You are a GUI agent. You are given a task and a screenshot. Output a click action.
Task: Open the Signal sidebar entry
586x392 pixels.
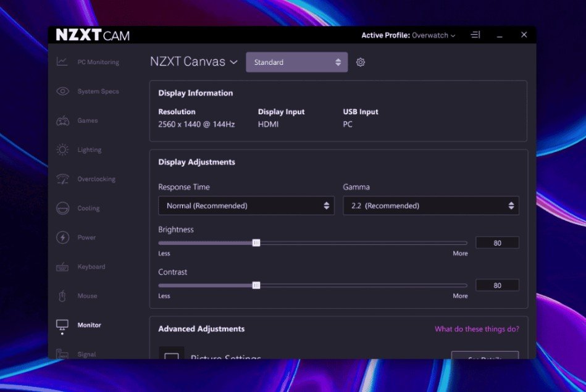click(x=86, y=354)
